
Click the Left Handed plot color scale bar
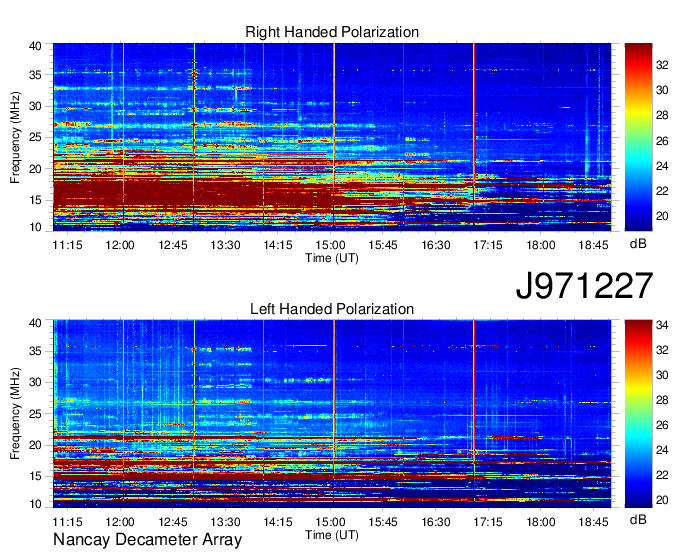(638, 414)
